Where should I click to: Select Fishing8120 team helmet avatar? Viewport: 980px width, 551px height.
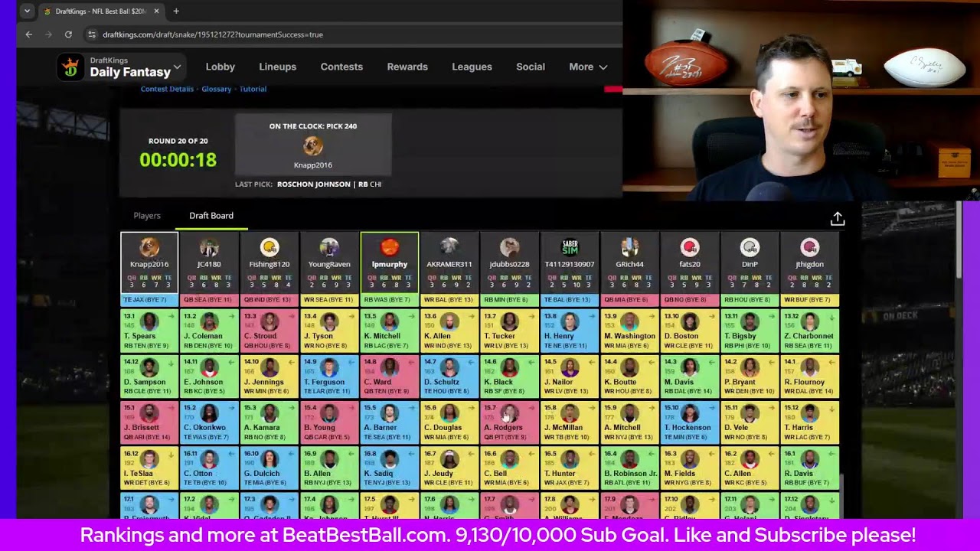pos(269,247)
